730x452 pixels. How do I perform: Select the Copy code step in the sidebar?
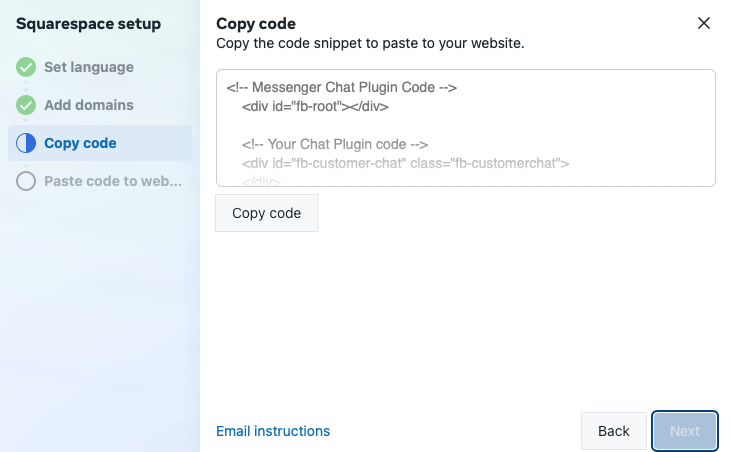click(x=100, y=143)
